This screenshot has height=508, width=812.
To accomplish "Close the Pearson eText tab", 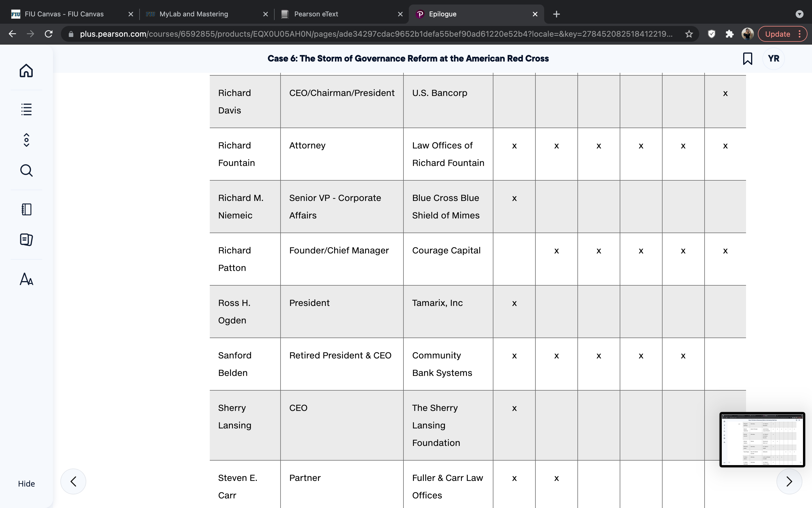I will pos(400,14).
